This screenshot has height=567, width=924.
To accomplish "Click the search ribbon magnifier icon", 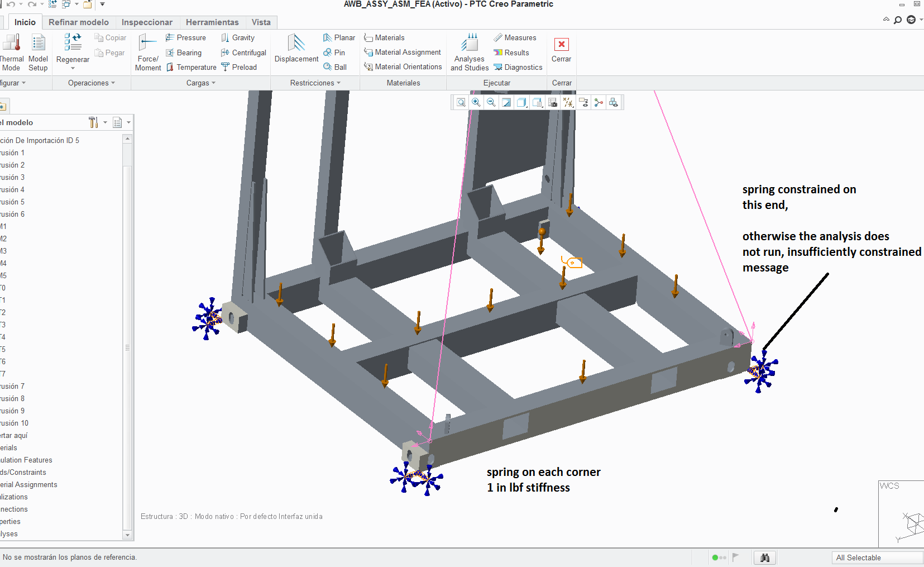I will click(x=898, y=20).
